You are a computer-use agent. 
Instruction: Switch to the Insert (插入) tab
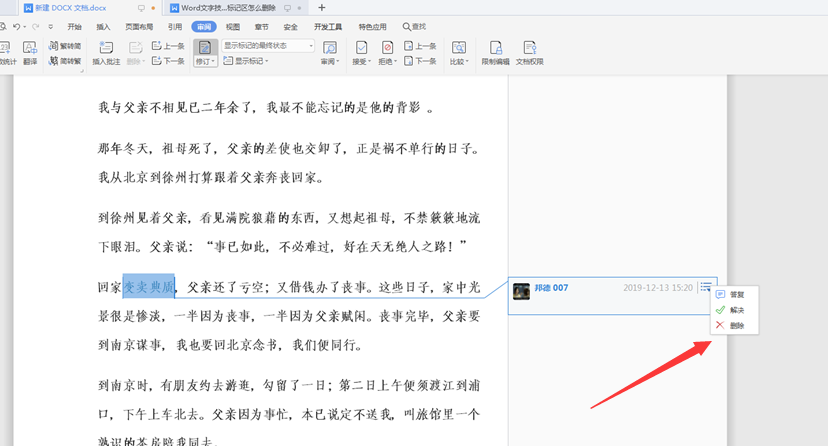coord(103,27)
